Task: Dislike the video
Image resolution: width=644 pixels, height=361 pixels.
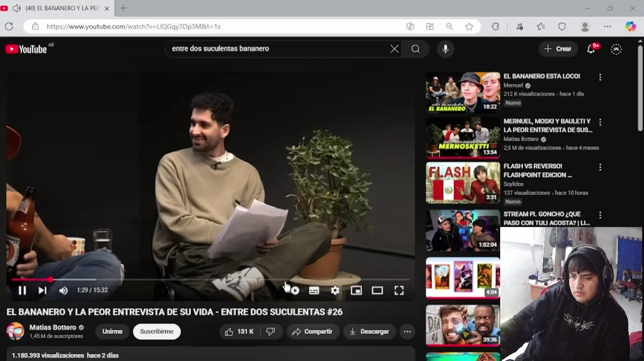Action: (x=270, y=331)
